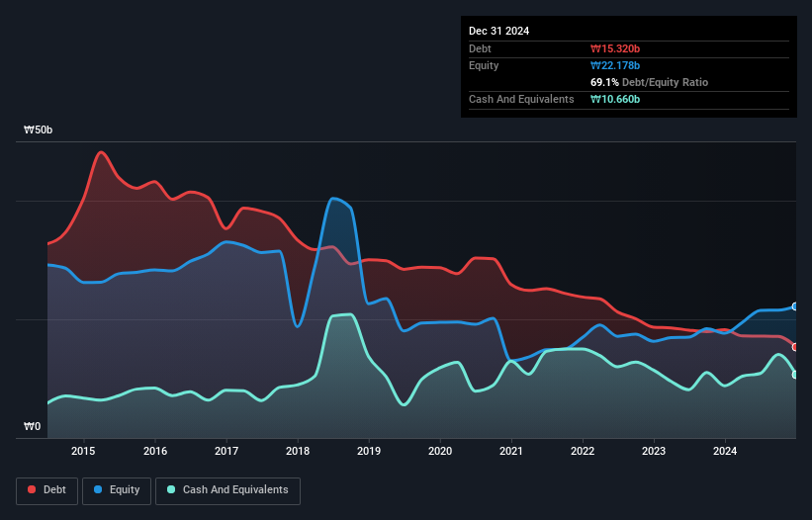Select the 2018 x-axis label
Image resolution: width=812 pixels, height=520 pixels.
point(298,451)
